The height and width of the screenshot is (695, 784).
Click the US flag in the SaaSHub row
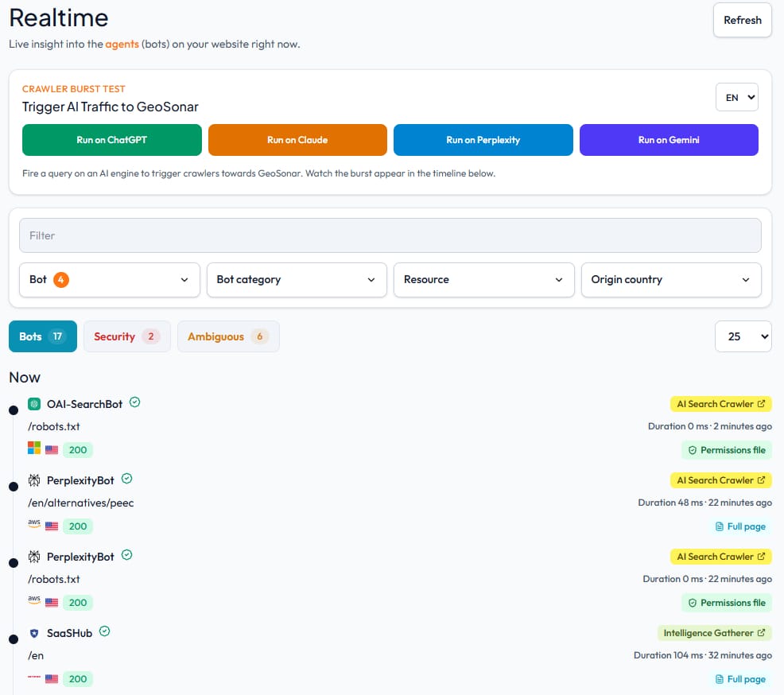coord(52,679)
